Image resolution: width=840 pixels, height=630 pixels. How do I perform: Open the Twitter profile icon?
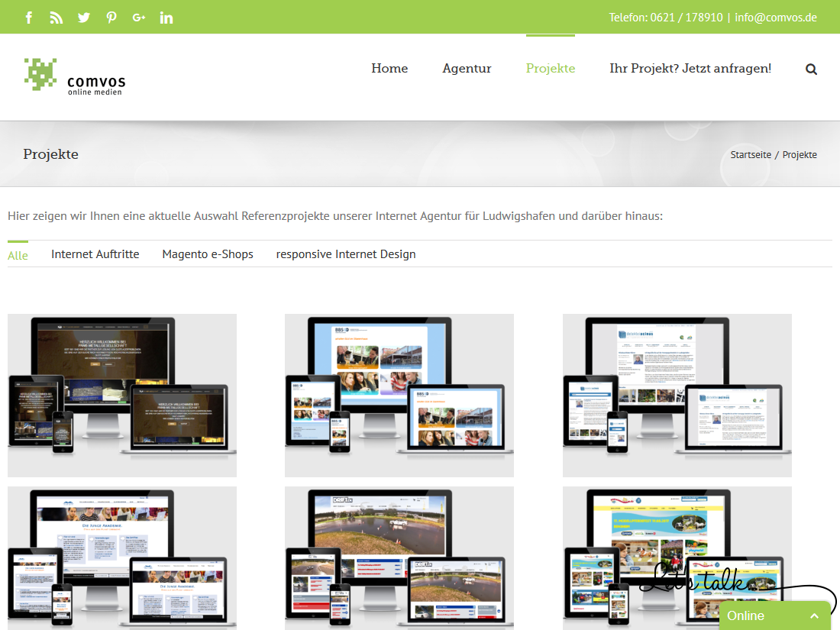tap(84, 18)
